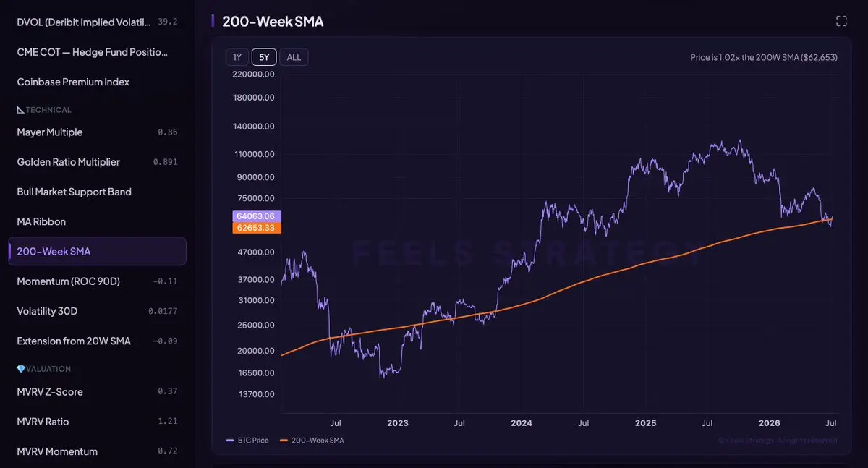Click the Technical section icon

click(x=20, y=110)
